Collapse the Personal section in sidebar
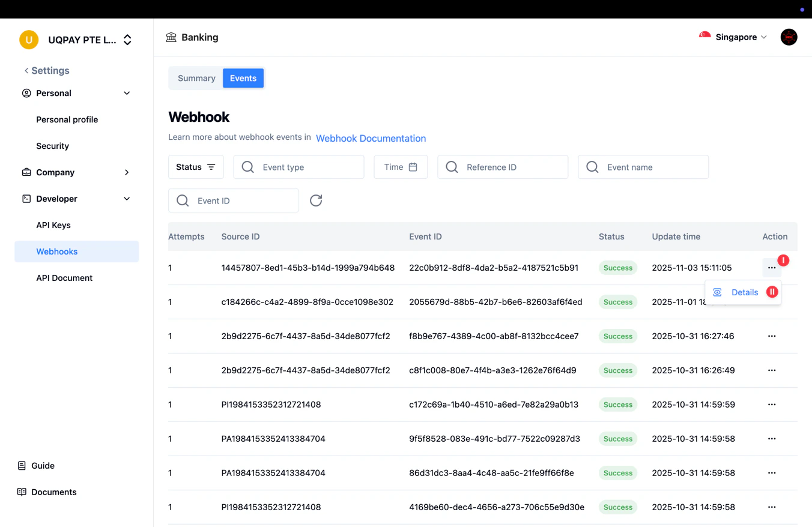This screenshot has width=812, height=527. 127,93
